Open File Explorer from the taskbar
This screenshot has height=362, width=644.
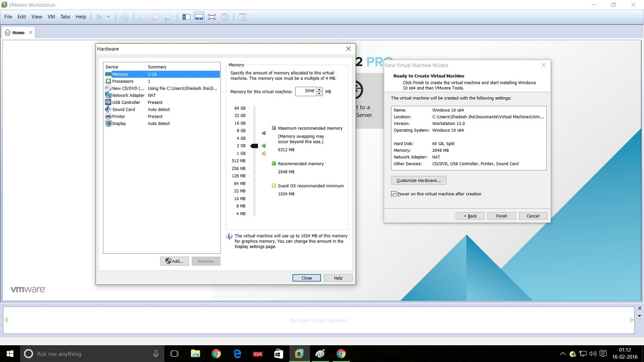195,354
